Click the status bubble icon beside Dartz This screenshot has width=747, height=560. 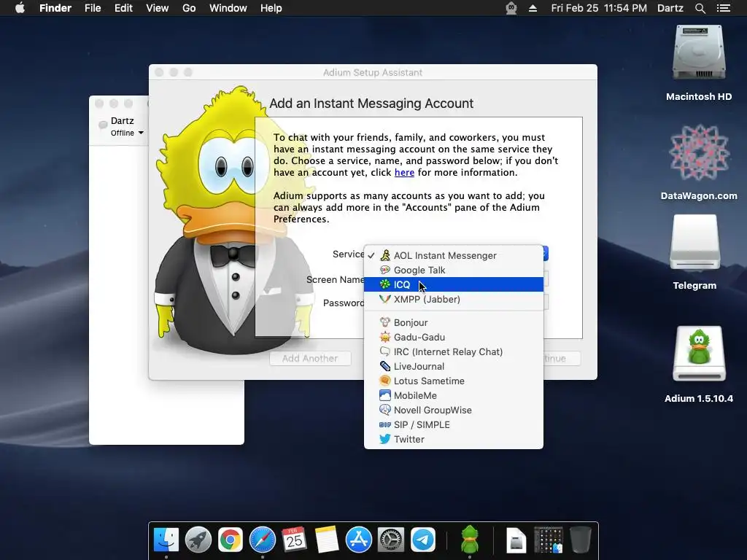tap(102, 125)
